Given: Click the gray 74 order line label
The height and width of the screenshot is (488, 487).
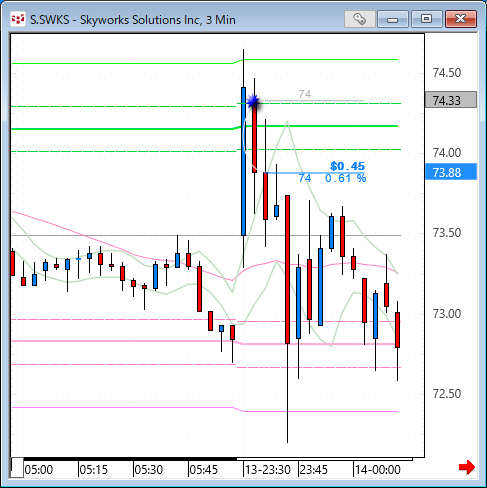Looking at the screenshot, I should [x=305, y=94].
